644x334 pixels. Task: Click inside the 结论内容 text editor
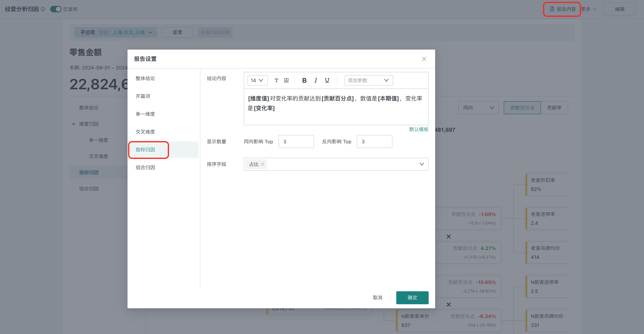[336, 107]
